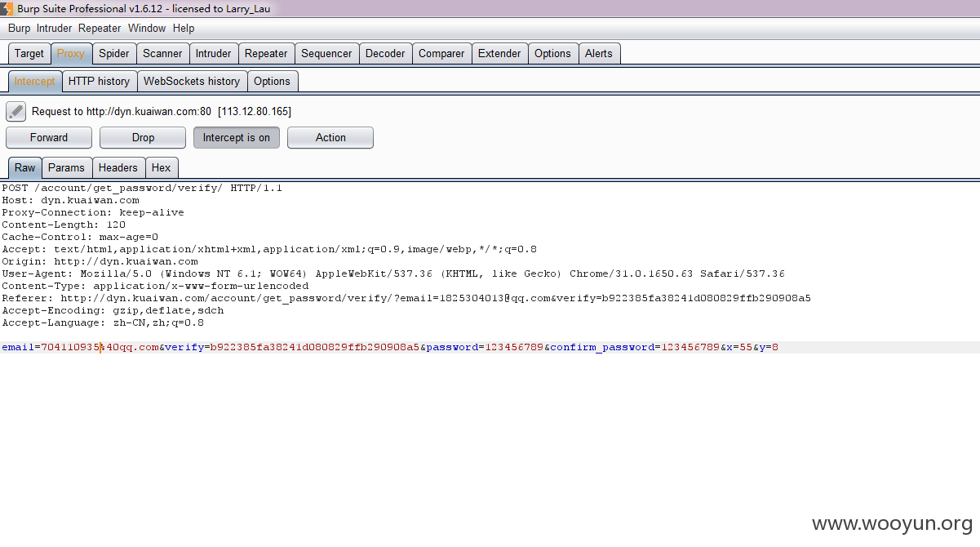Screen dimensions: 980x547
Task: Click the Referer header line
Action: [406, 298]
